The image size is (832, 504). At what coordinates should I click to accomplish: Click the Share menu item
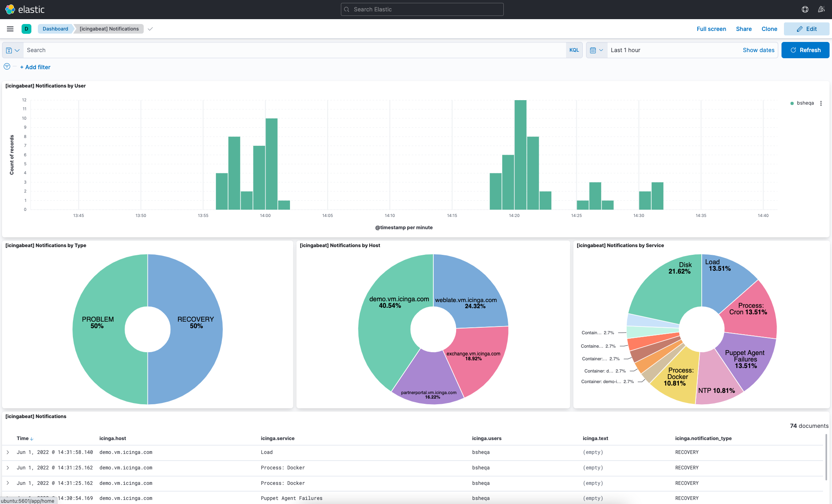coord(744,29)
